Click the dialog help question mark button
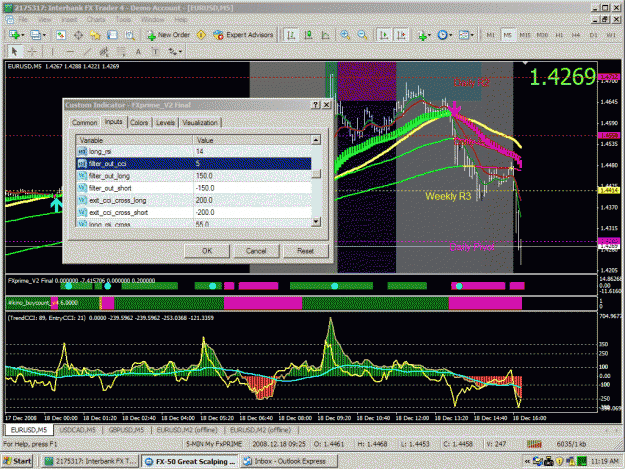 (x=316, y=105)
